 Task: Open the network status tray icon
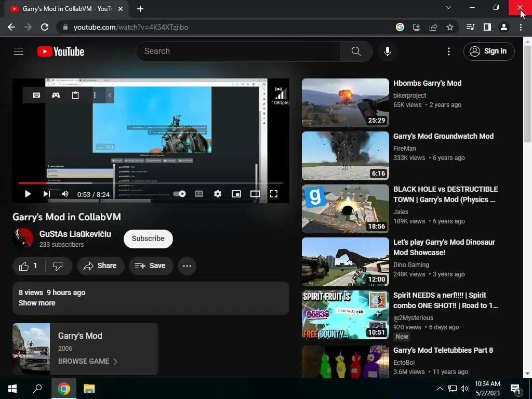tap(453, 389)
